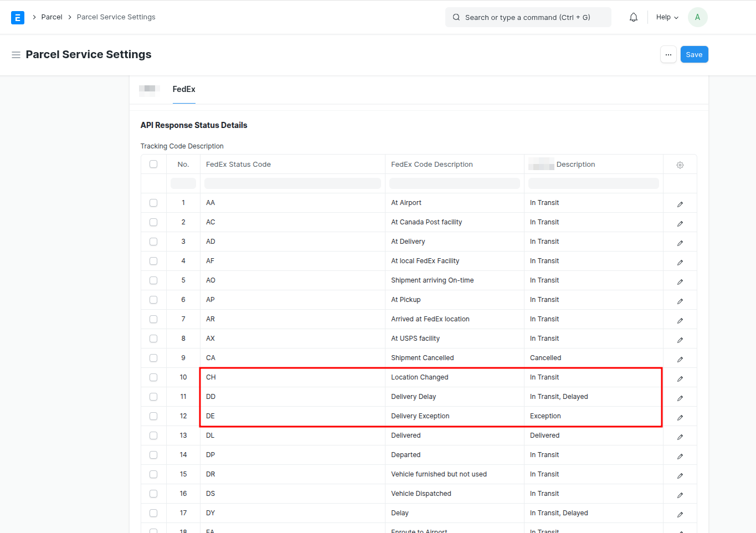This screenshot has height=533, width=756.
Task: Open the three-dot more actions menu
Action: (x=668, y=54)
